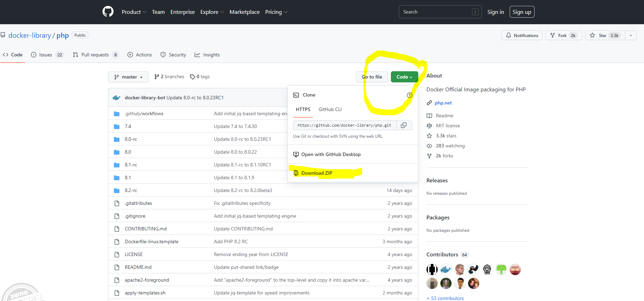The height and width of the screenshot is (301, 644).
Task: Open the docker-library owner link
Action: point(29,35)
